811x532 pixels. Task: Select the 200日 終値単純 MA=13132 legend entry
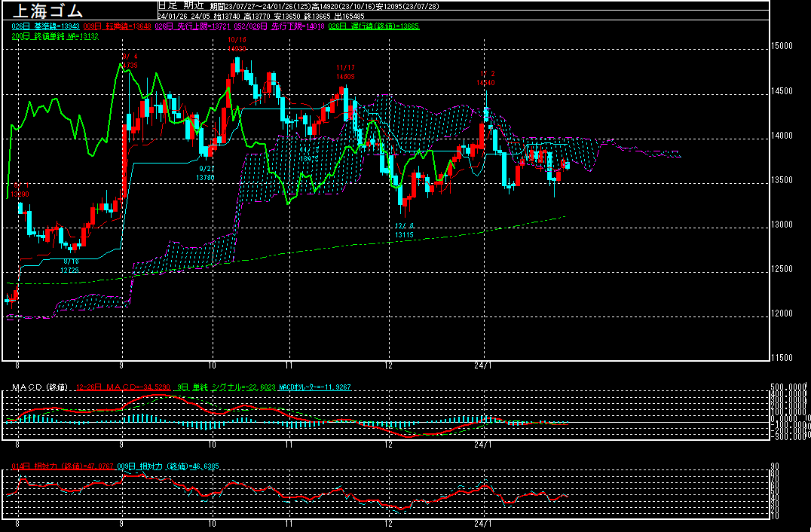pos(55,36)
